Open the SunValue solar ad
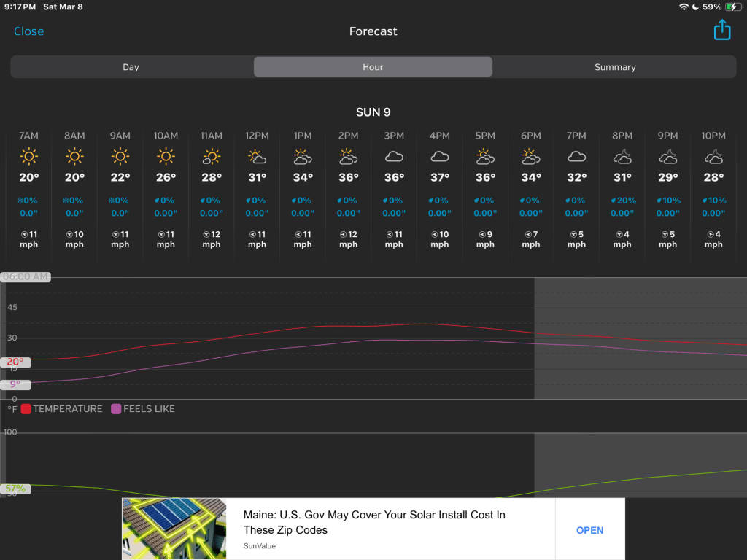747x560 pixels. point(589,530)
